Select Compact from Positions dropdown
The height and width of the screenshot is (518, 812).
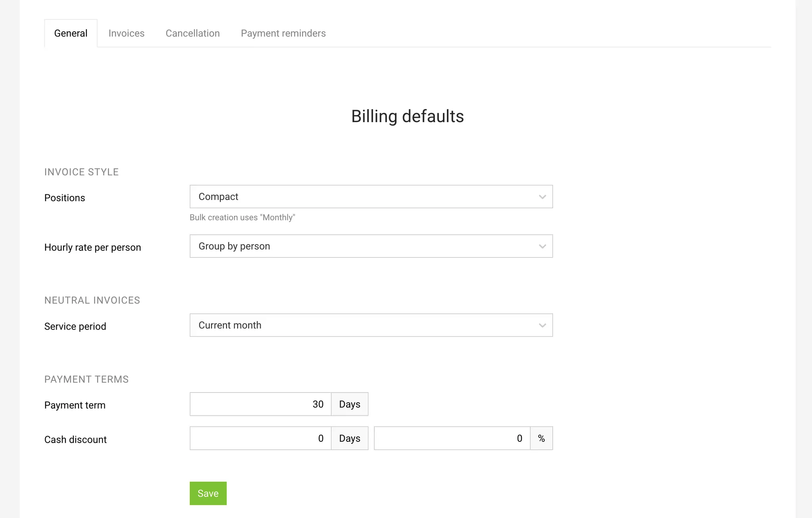371,197
